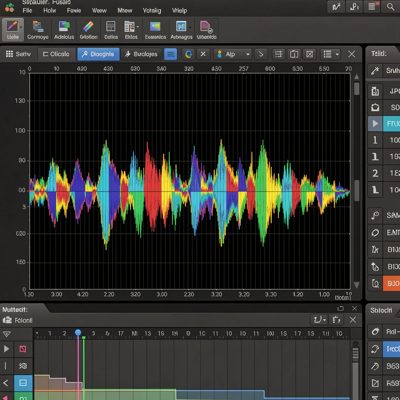Viewport: 400px width, 400px height.
Task: Click the circular refresh icon in waveform toolbar
Action: click(x=188, y=54)
